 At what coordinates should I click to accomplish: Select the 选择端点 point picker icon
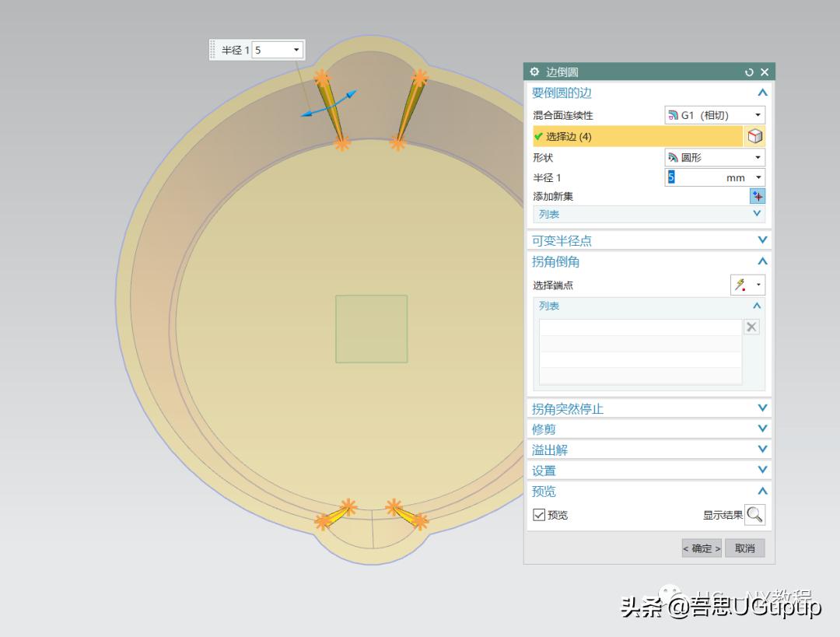pos(740,285)
